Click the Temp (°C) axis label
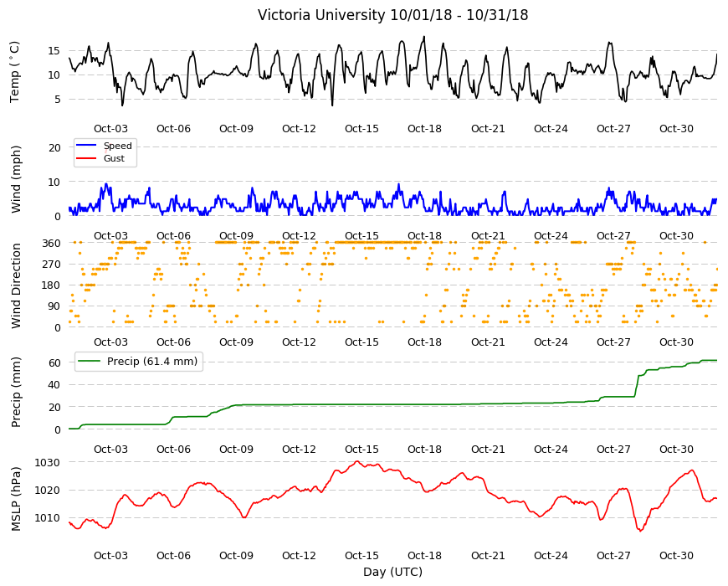 [15, 72]
